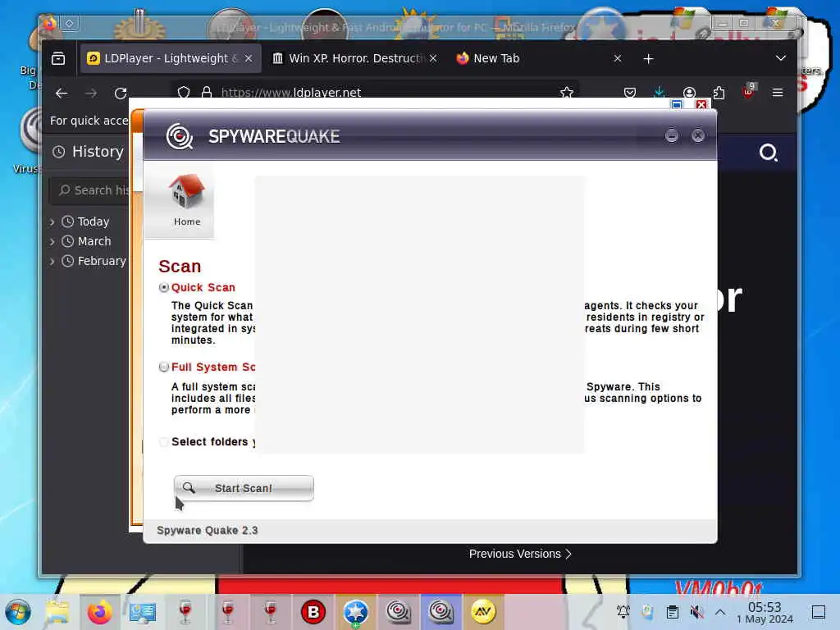Click the uBlock Origin extension icon

tap(748, 91)
